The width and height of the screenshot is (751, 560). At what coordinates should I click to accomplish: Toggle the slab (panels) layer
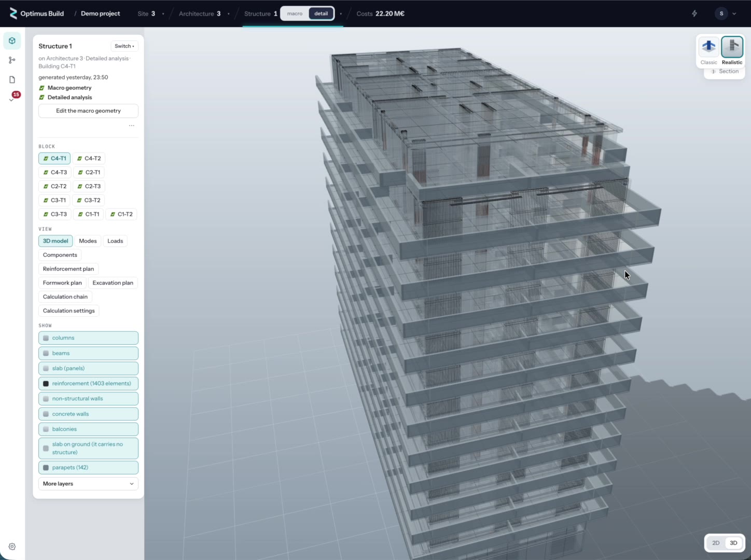(x=88, y=368)
